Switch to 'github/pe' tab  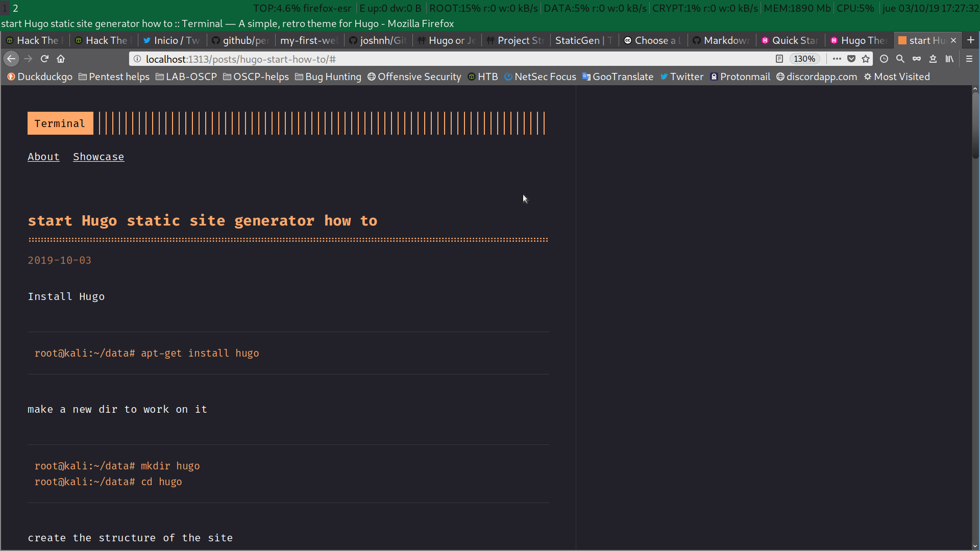tap(241, 40)
